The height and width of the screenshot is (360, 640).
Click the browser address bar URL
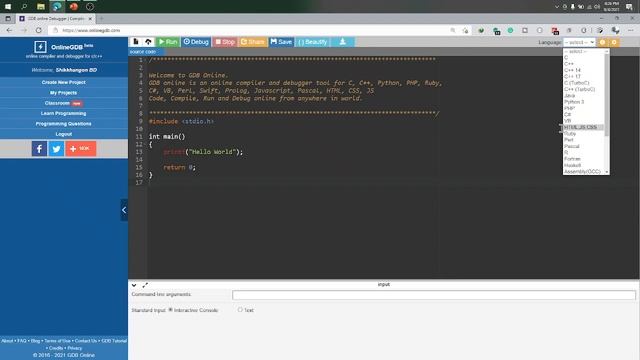91,30
